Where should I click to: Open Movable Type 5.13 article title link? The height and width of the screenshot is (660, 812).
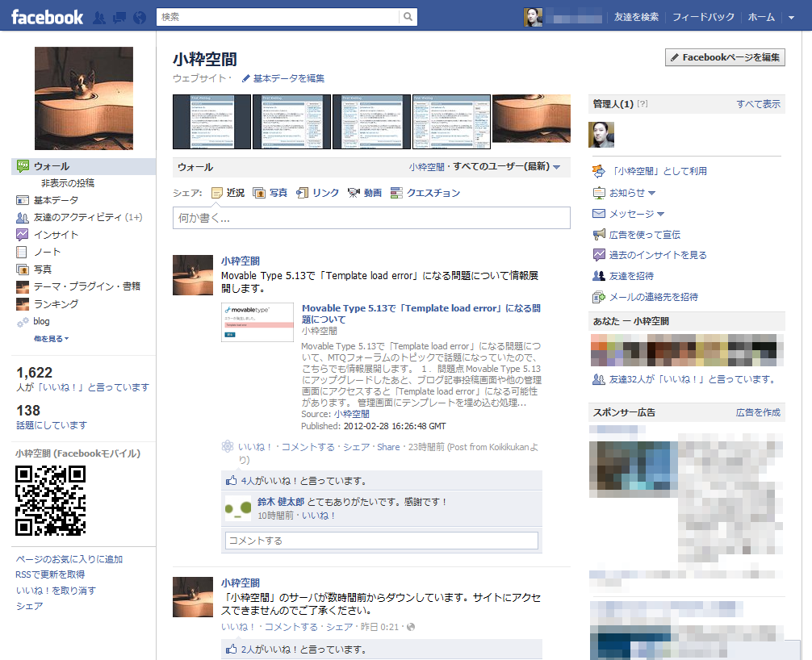(x=421, y=314)
